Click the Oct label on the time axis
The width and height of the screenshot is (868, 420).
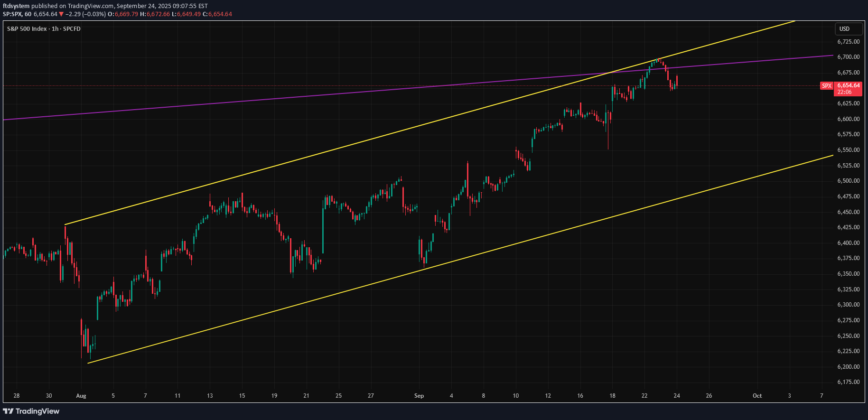click(757, 396)
